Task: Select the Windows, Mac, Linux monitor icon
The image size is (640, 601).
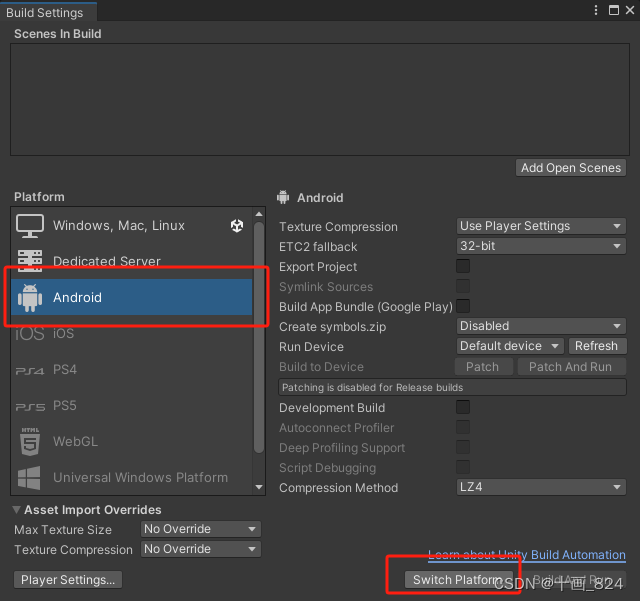Action: [30, 226]
